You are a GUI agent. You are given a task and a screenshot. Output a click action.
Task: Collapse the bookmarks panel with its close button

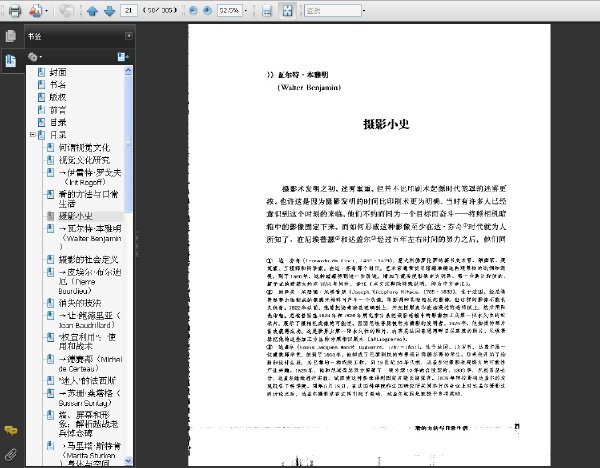pos(129,36)
